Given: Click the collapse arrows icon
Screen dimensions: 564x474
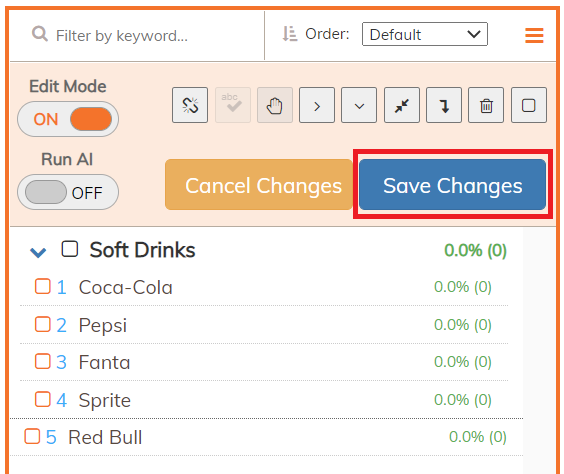Looking at the screenshot, I should (402, 105).
